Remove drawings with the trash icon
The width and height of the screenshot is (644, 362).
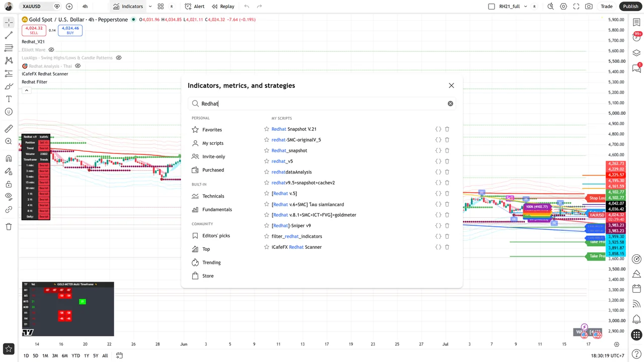[x=9, y=226]
